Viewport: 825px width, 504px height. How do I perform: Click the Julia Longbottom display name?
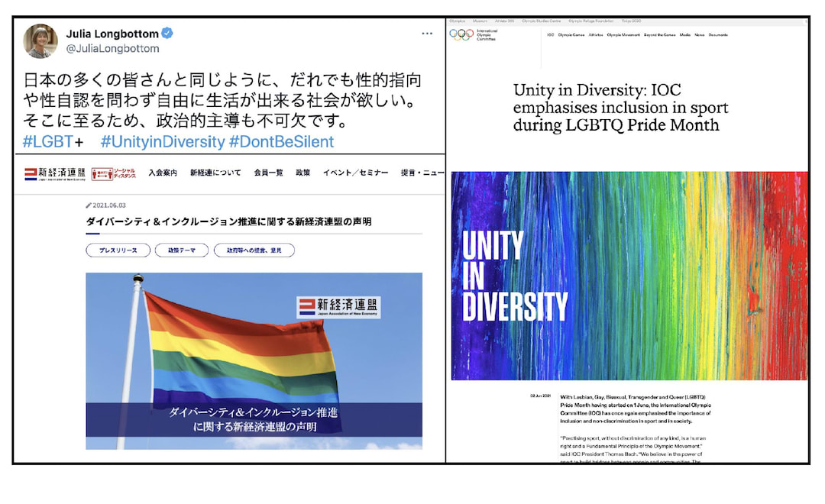pos(112,34)
